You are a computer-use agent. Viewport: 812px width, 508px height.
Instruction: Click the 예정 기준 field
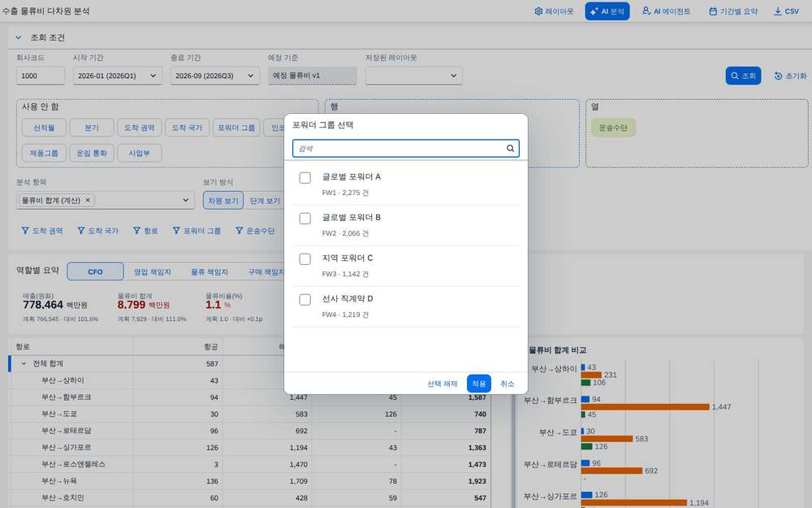tap(313, 76)
